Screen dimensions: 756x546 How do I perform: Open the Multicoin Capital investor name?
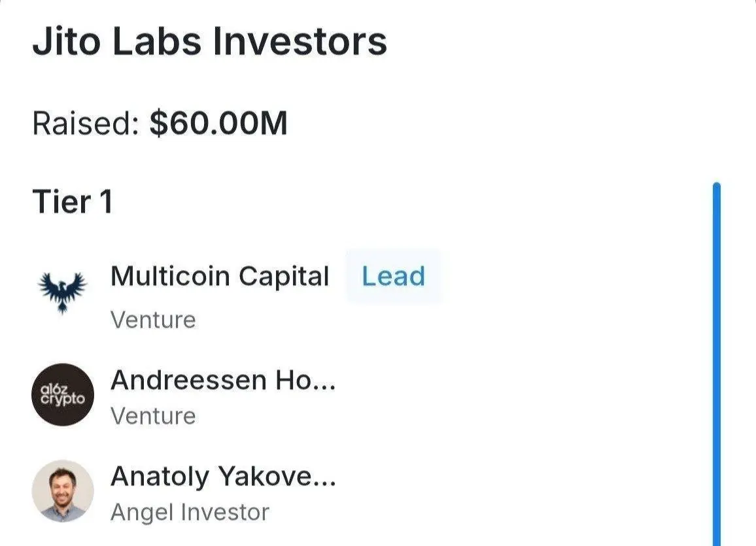(220, 276)
